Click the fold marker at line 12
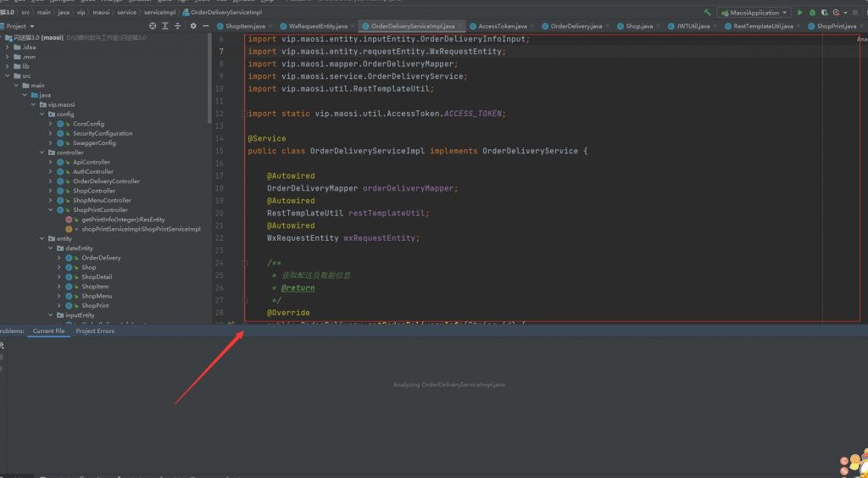Image resolution: width=868 pixels, height=478 pixels. coord(244,114)
